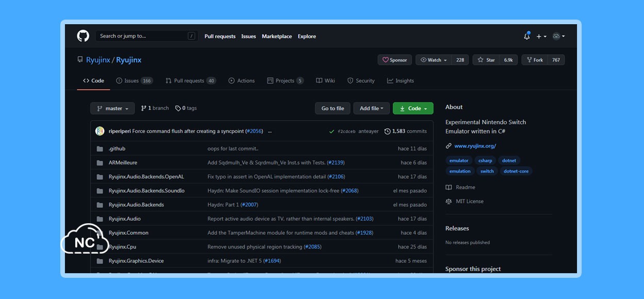This screenshot has height=299, width=644.
Task: Click the csharp topic tag
Action: 485,160
